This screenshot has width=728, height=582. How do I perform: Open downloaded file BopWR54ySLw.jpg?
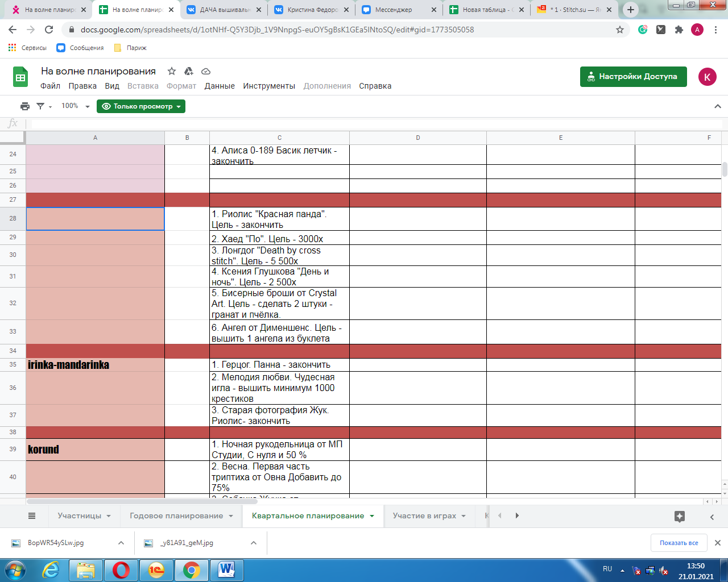56,543
